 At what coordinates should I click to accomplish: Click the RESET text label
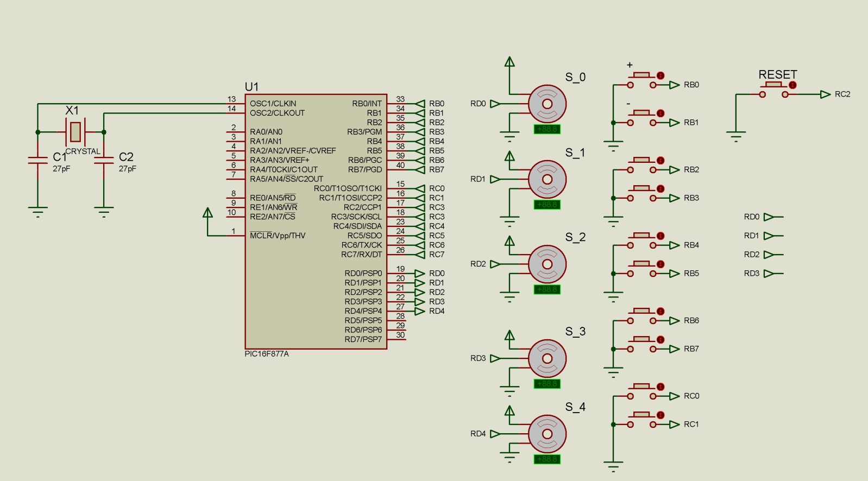coord(778,74)
